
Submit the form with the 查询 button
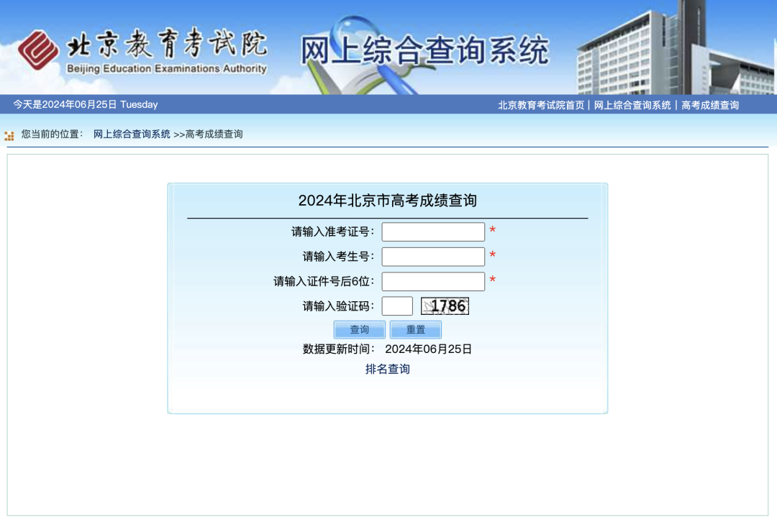[x=359, y=329]
